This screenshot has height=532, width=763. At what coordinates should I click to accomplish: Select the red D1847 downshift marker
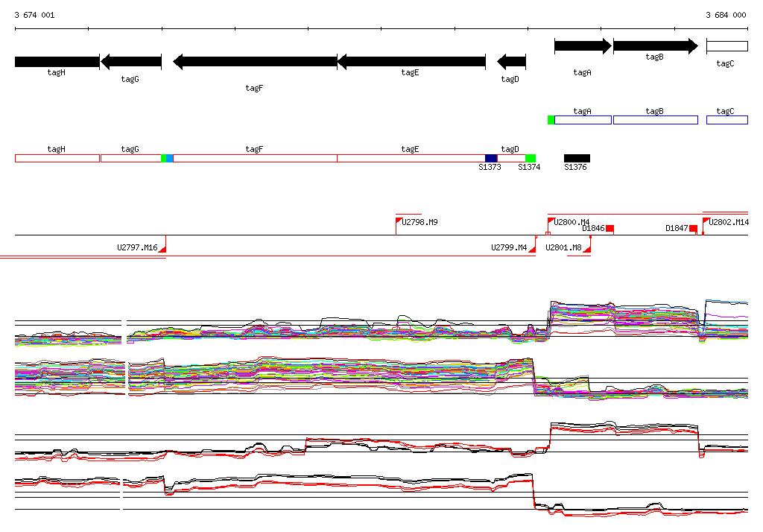[694, 229]
